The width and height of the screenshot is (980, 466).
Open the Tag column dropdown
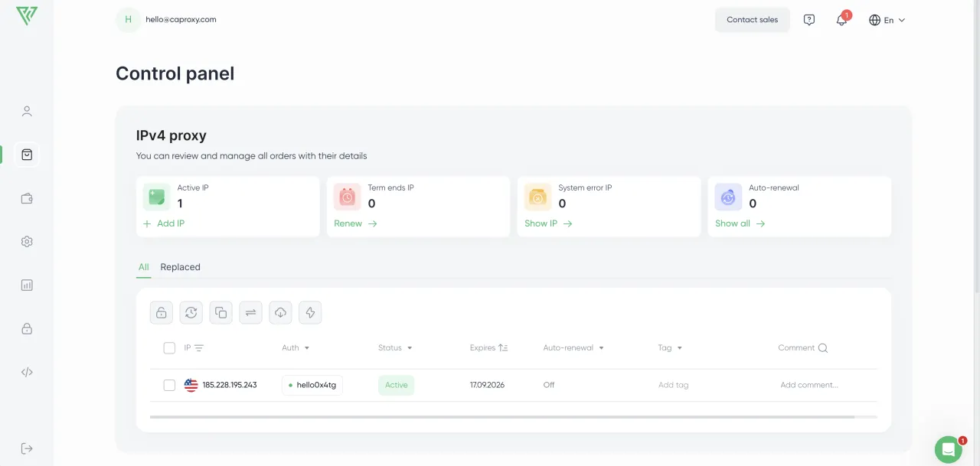(670, 348)
